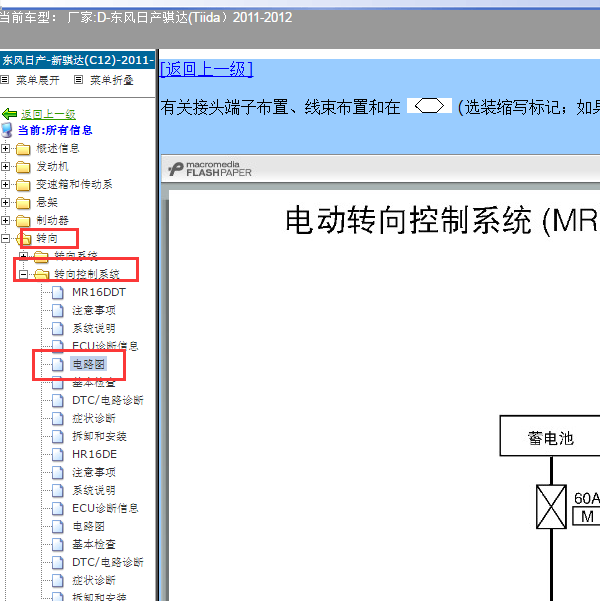Select the 制动器 folder label

click(x=52, y=220)
